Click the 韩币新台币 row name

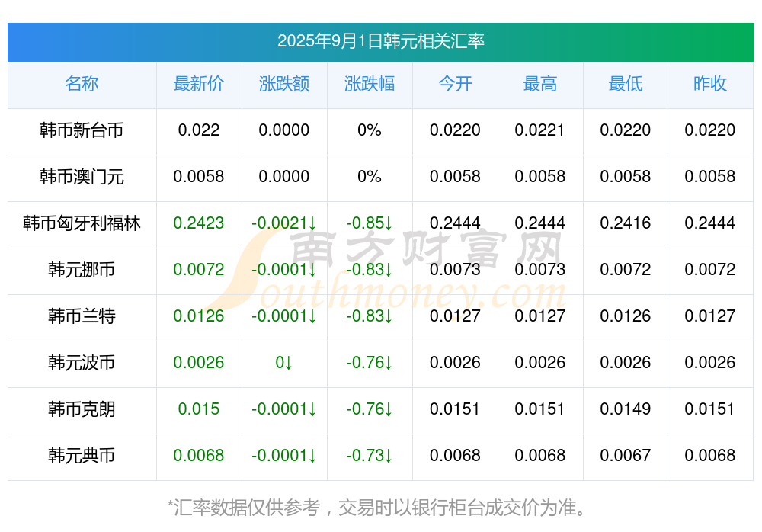tap(82, 130)
